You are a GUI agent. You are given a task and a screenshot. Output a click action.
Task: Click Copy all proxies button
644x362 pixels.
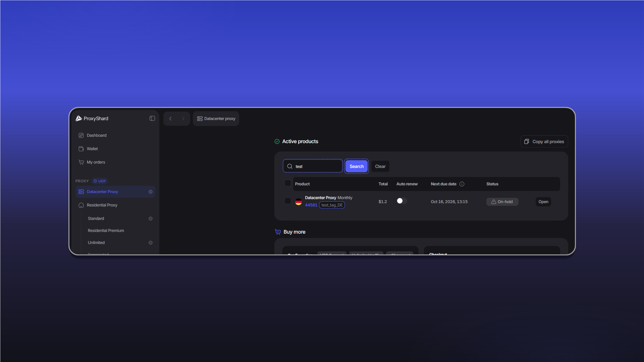(x=544, y=141)
